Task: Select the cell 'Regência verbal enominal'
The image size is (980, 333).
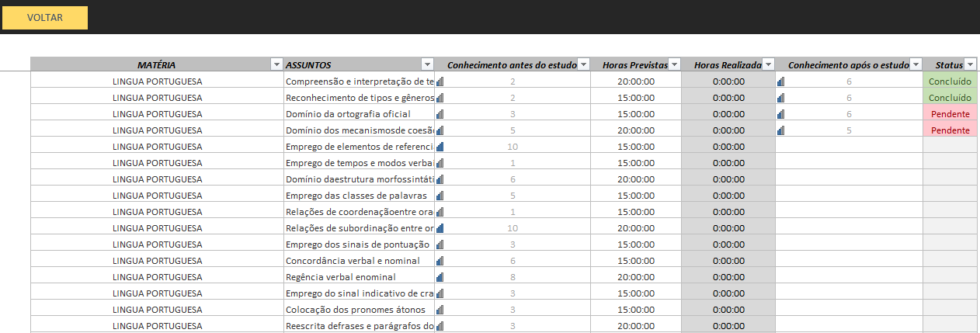Action: click(x=359, y=276)
